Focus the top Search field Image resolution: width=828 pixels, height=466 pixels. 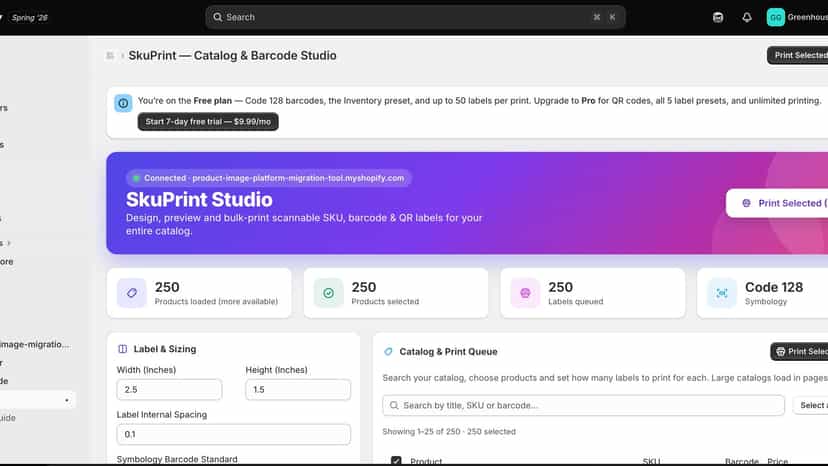(x=415, y=17)
